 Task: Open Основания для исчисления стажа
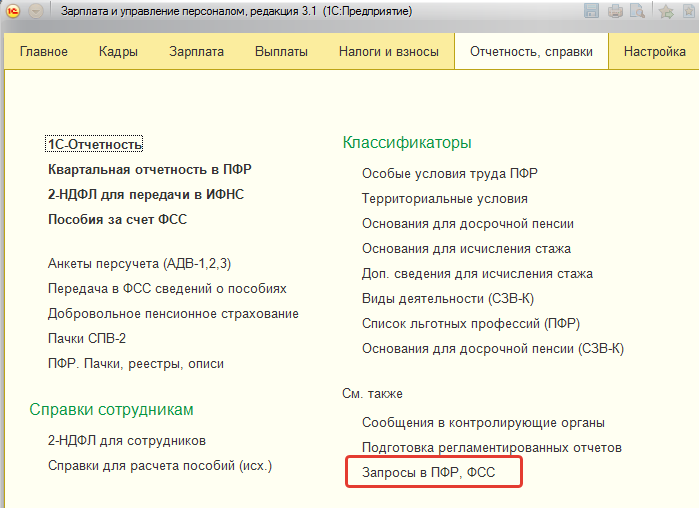466,248
